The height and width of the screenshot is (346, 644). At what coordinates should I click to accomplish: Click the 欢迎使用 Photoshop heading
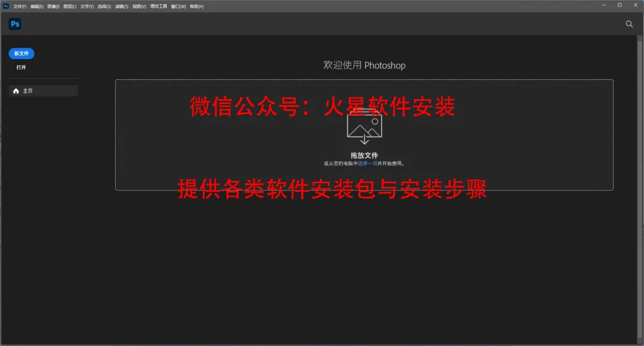pos(364,66)
